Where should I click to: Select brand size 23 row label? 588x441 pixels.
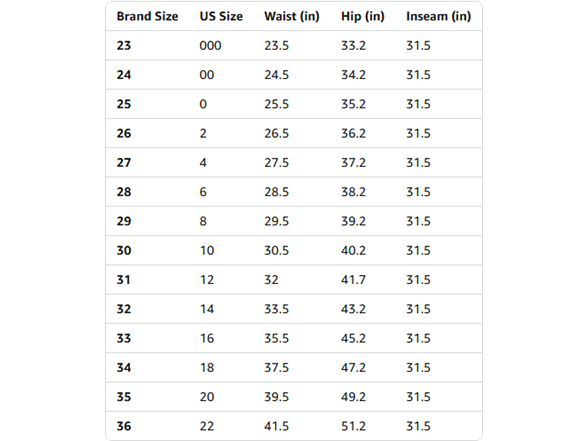click(124, 45)
